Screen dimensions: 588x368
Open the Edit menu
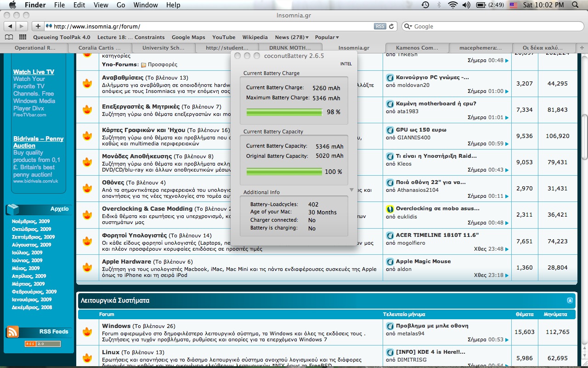click(x=79, y=5)
